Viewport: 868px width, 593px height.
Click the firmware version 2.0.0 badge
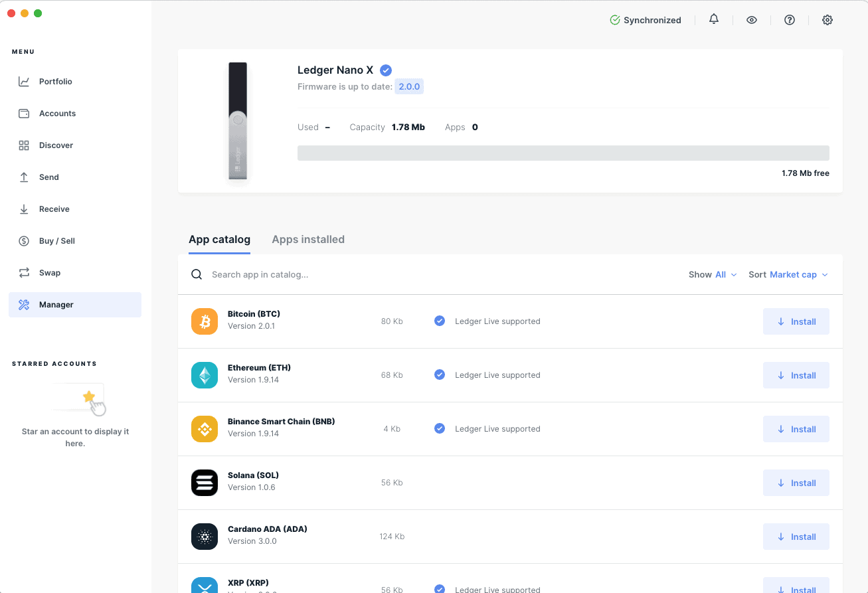(x=409, y=86)
